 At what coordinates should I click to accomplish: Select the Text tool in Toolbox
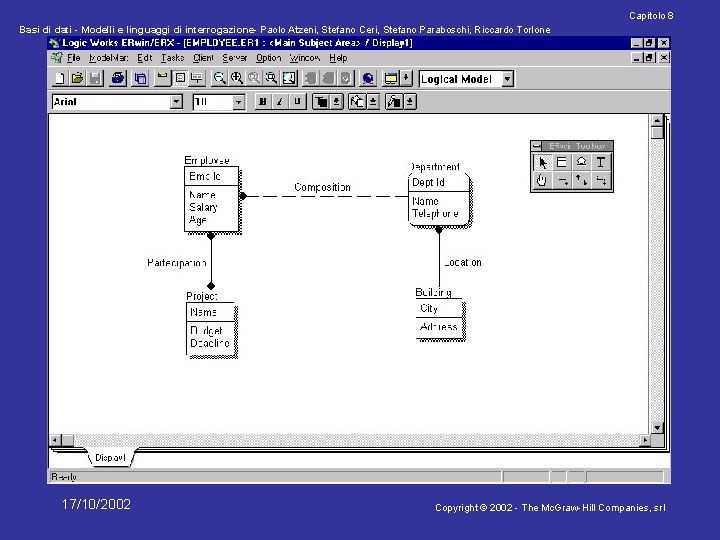(601, 163)
